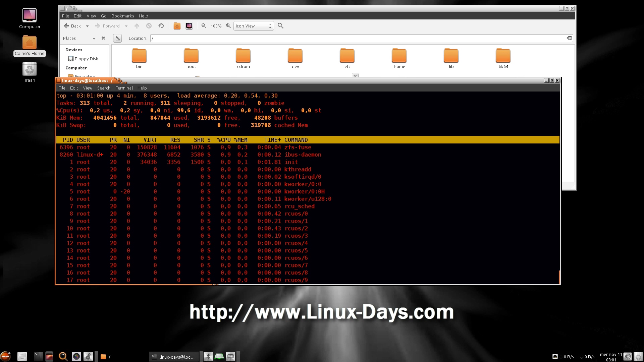Select the home folder icon in file view
The image size is (644, 362).
point(399,58)
